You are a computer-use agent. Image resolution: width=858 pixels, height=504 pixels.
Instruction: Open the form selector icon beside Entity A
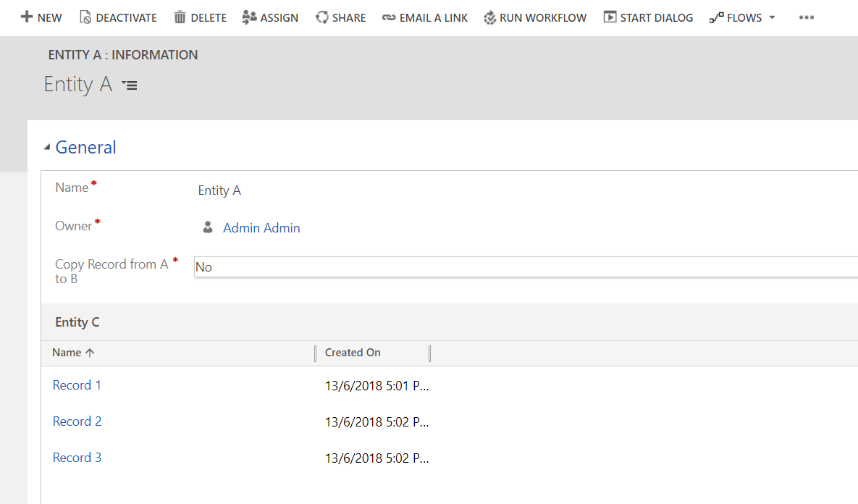130,85
